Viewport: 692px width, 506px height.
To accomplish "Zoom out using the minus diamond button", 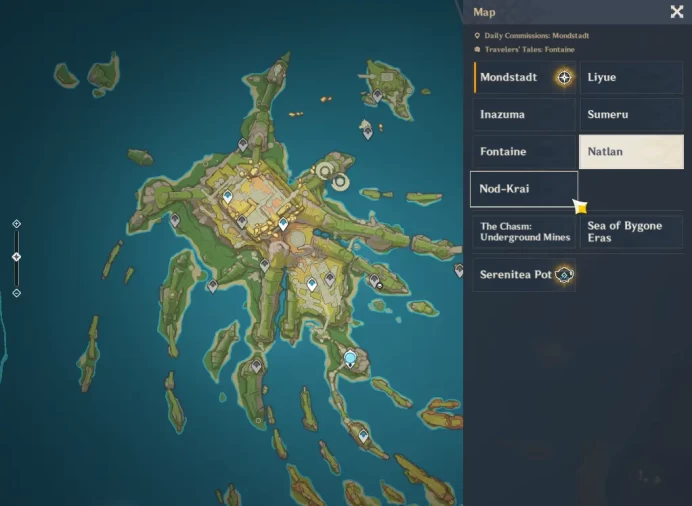I will pos(16,293).
